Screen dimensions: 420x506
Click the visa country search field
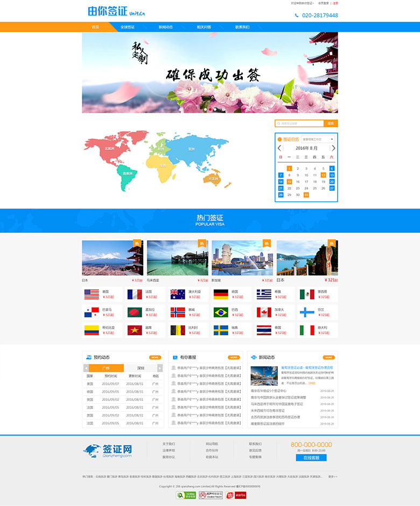(x=300, y=123)
